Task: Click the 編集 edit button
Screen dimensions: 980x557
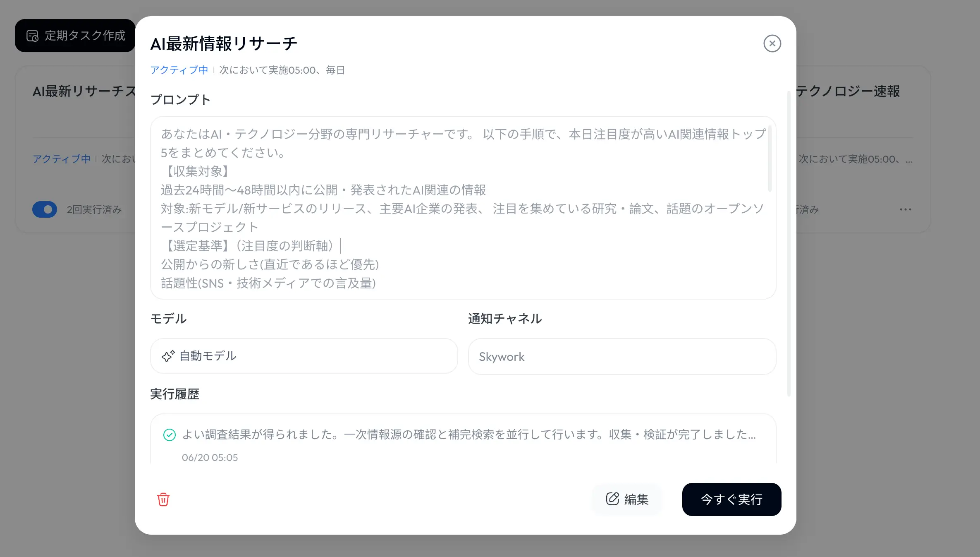Action: 627,499
